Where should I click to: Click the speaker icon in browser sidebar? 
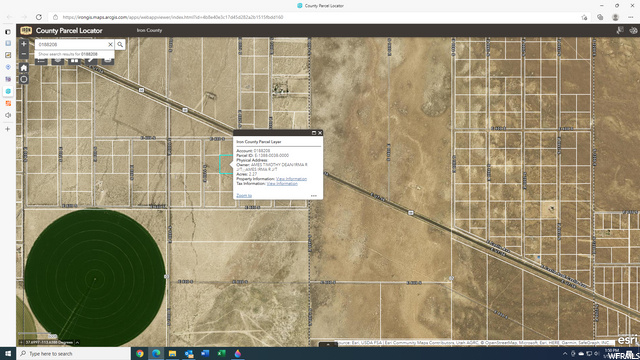[x=8, y=115]
